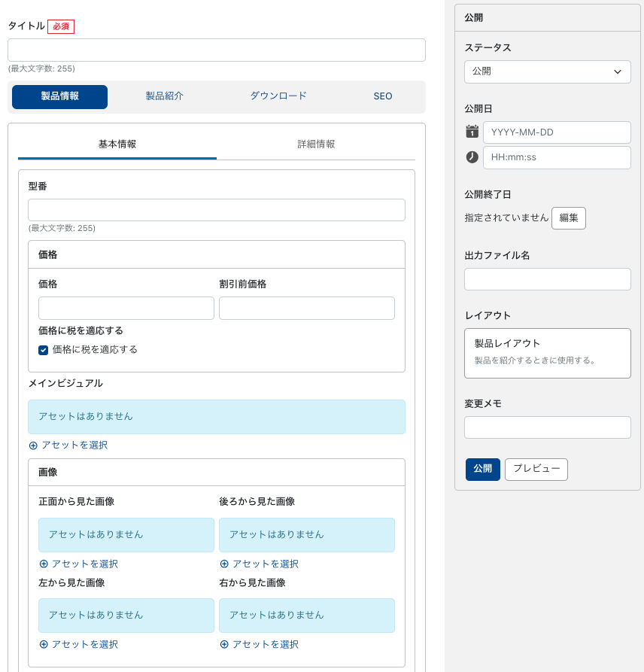Uncheck 価格に税を適応する checkbox
The height and width of the screenshot is (672, 644).
(43, 350)
